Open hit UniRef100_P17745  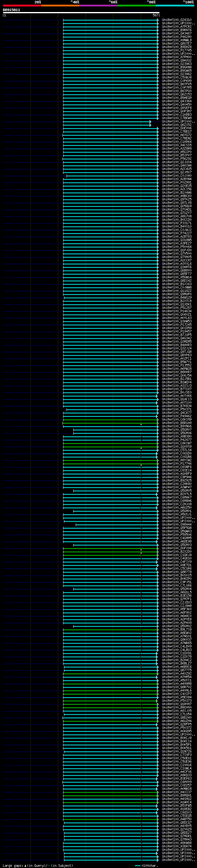click(177, 50)
